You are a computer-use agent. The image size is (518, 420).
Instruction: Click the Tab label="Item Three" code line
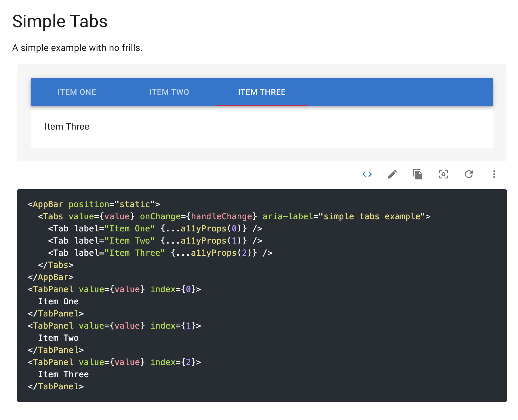160,253
